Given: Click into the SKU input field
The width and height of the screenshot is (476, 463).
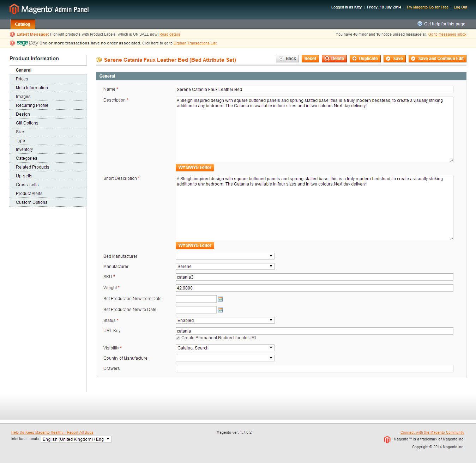Looking at the screenshot, I should [314, 277].
